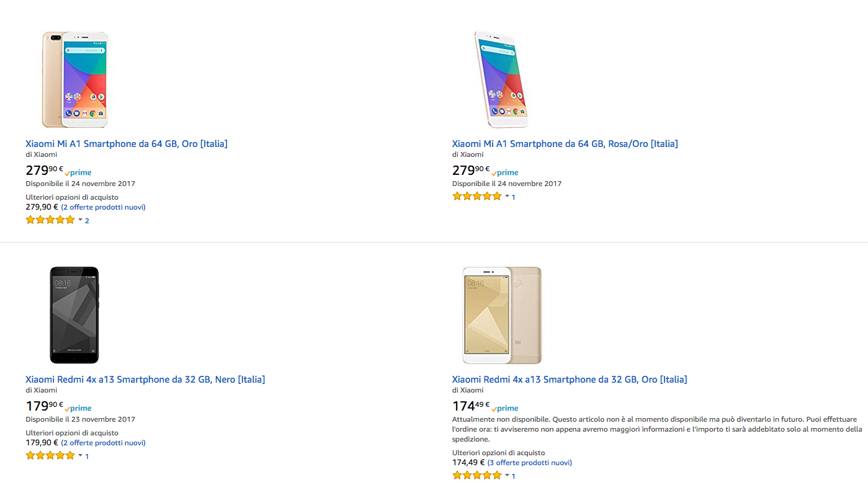Click Prime badge on Mi A1 Rosa/Oro listing
Viewport: 868px width, 485px height.
pyautogui.click(x=505, y=173)
